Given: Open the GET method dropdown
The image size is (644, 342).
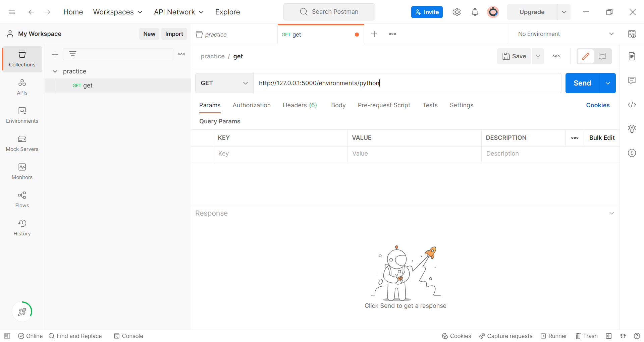Looking at the screenshot, I should click(224, 83).
